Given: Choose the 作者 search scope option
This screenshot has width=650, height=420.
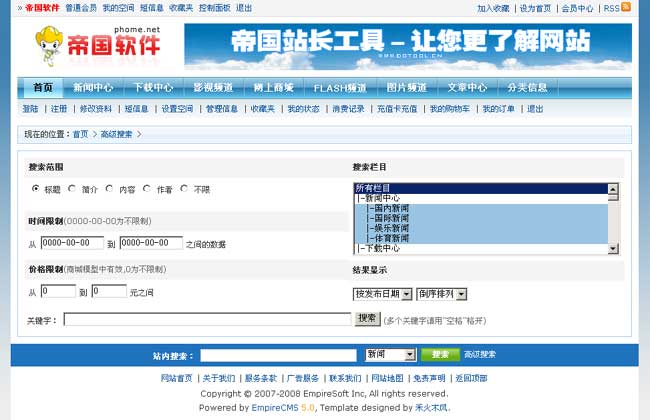Looking at the screenshot, I should [147, 188].
